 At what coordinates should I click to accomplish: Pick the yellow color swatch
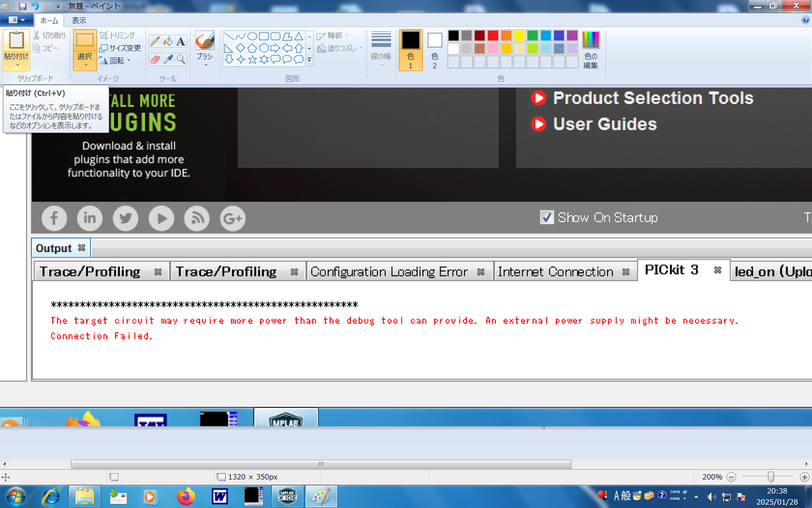519,35
